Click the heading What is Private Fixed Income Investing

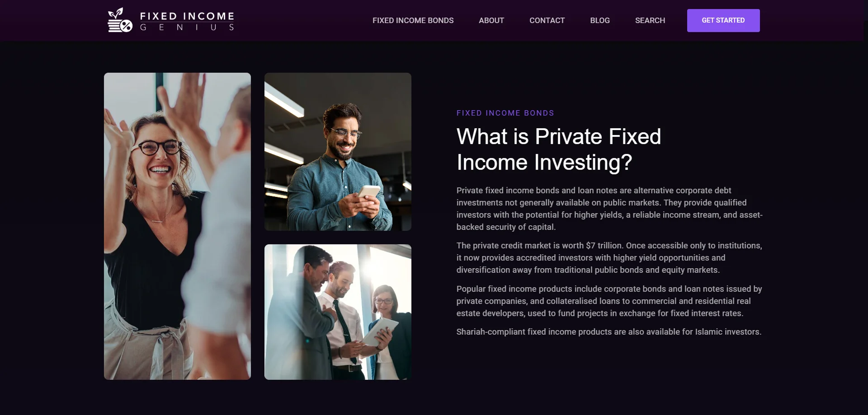[559, 149]
